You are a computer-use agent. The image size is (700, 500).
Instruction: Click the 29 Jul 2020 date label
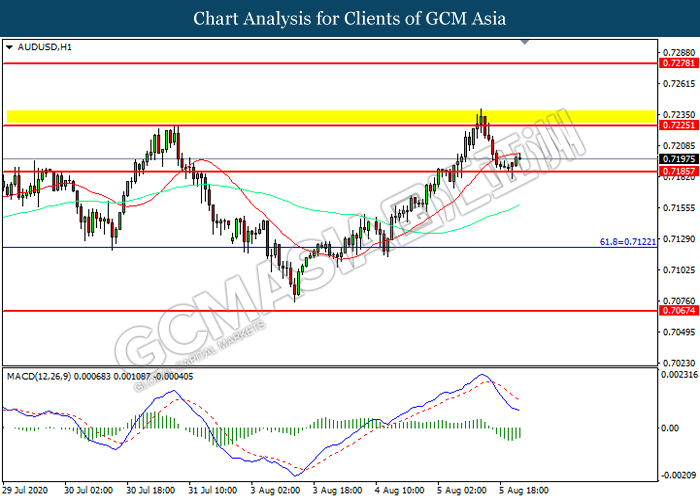pyautogui.click(x=25, y=490)
